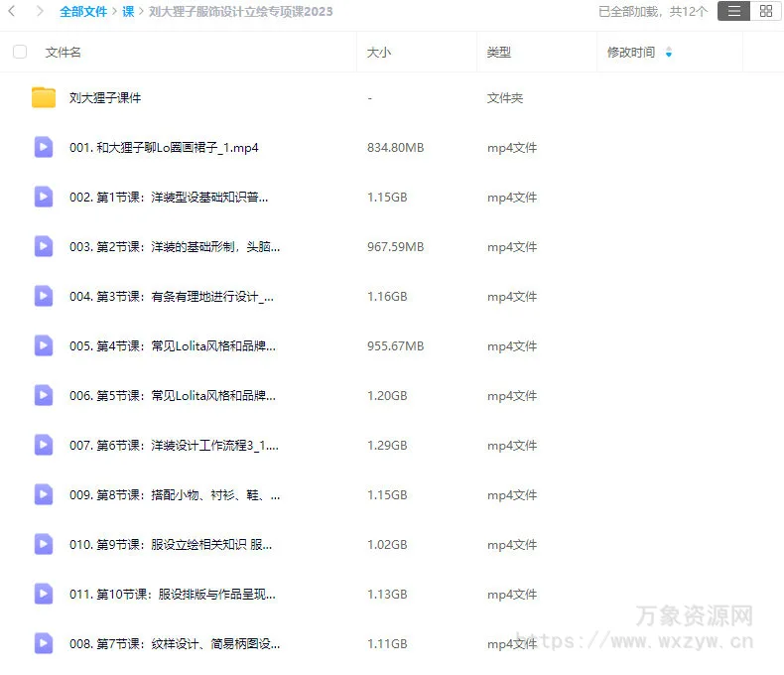Click the back navigation arrow

[13, 12]
